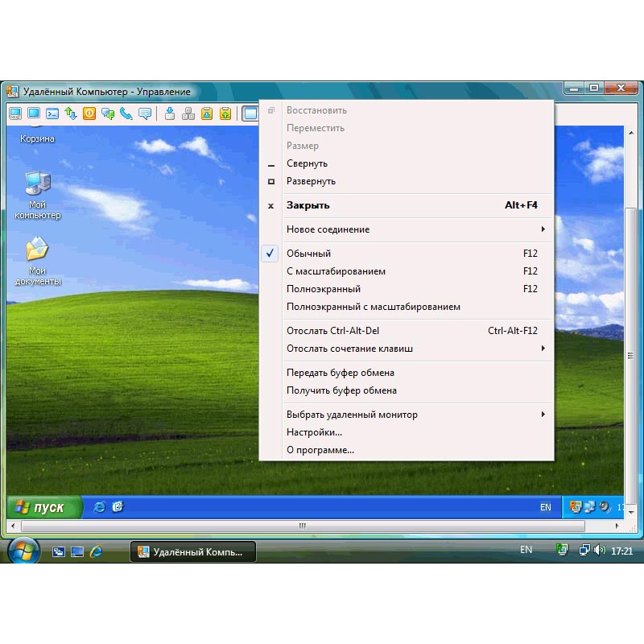644x644 pixels.
Task: Click the host tray green monitor icon
Action: (x=562, y=550)
